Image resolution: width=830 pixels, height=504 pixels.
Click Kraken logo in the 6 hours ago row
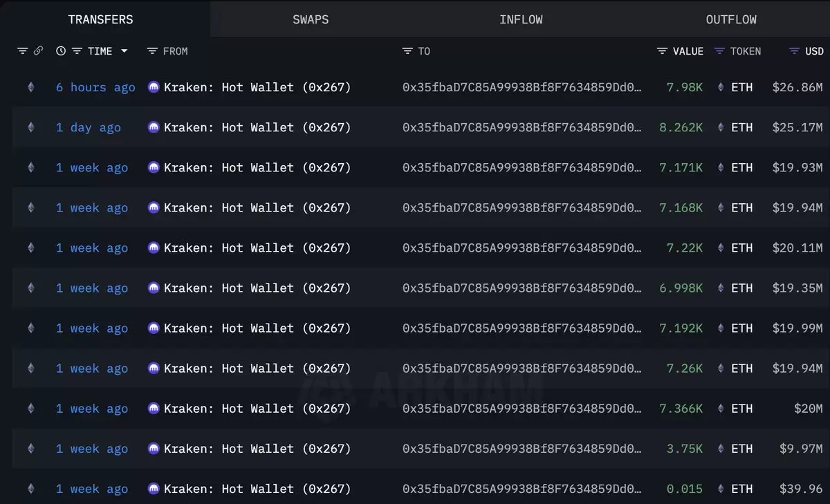pyautogui.click(x=154, y=87)
